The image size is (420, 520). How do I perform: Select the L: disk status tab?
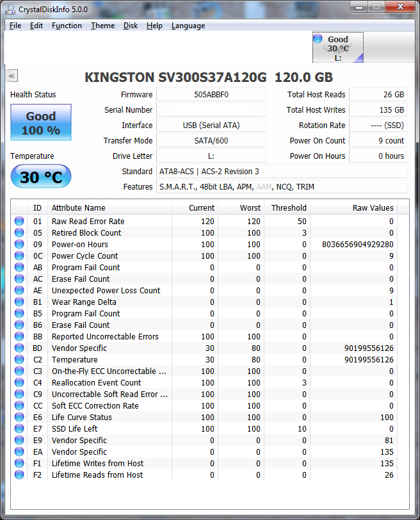tap(338, 47)
